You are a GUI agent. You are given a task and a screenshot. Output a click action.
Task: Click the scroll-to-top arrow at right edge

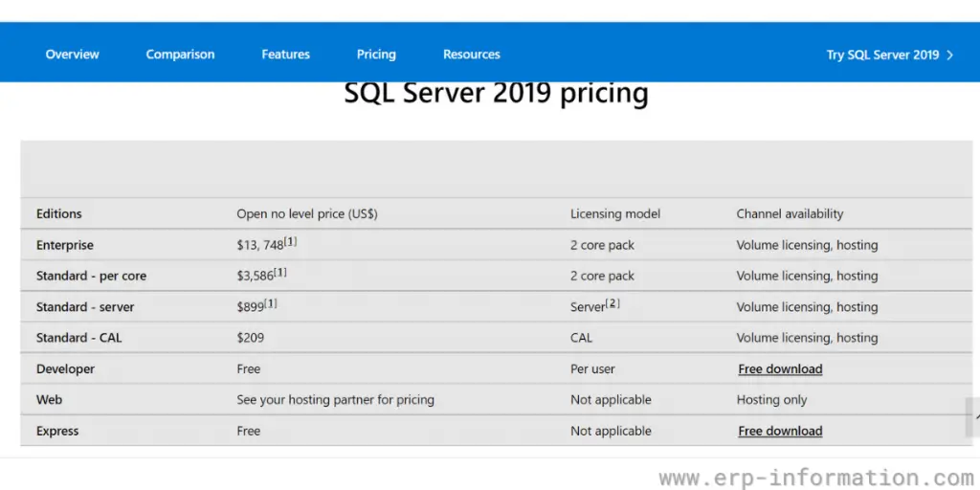coord(974,417)
